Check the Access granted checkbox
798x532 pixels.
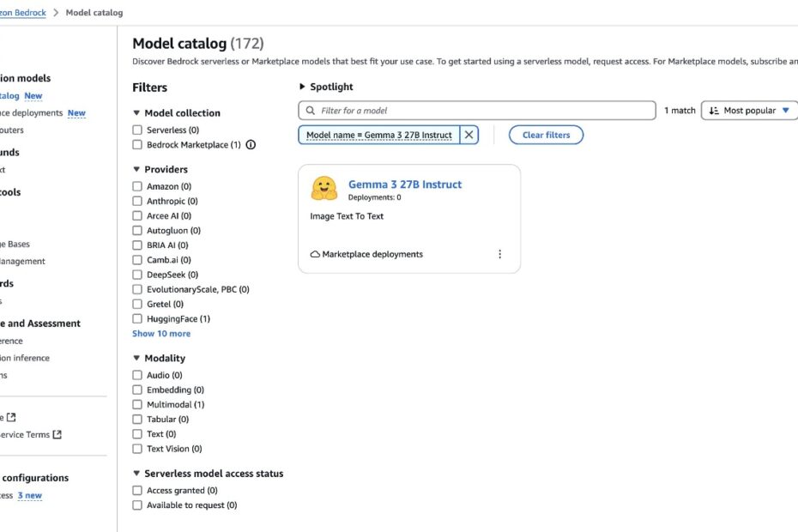[137, 490]
